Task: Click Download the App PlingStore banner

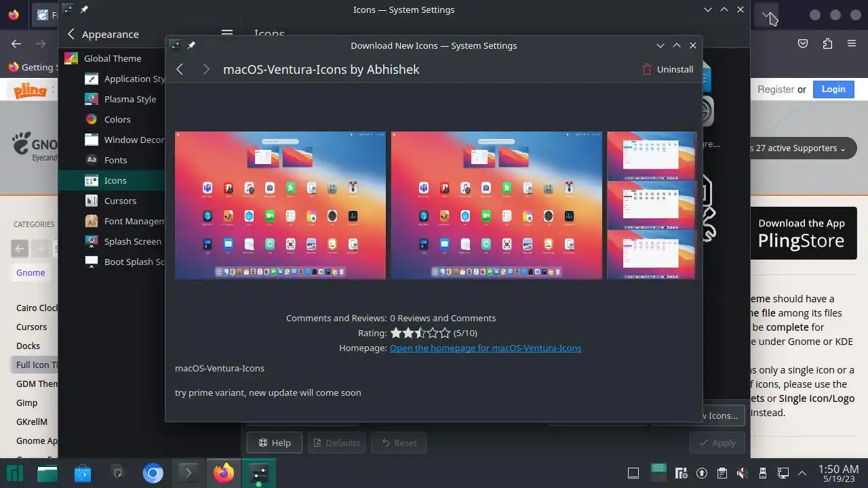Action: (803, 233)
